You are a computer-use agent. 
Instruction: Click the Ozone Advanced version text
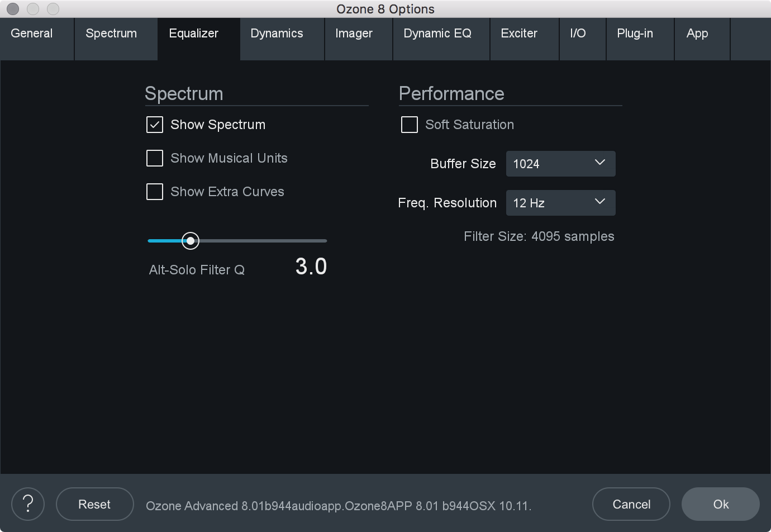pos(339,506)
